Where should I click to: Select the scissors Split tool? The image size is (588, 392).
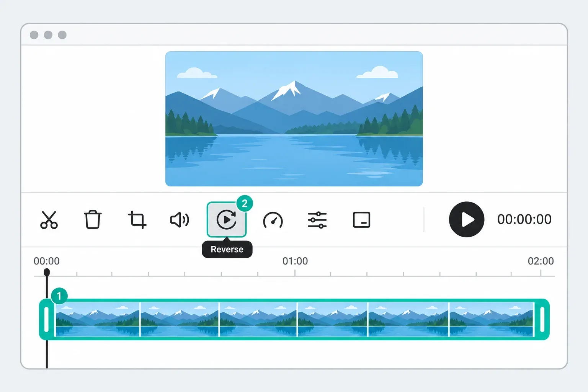pyautogui.click(x=49, y=220)
